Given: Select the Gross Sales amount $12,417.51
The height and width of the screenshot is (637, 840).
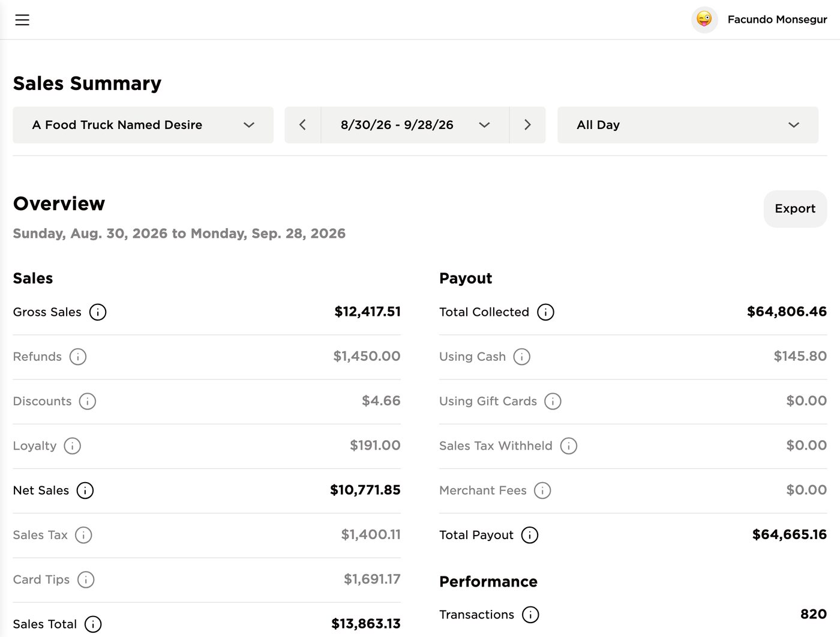Looking at the screenshot, I should coord(367,312).
